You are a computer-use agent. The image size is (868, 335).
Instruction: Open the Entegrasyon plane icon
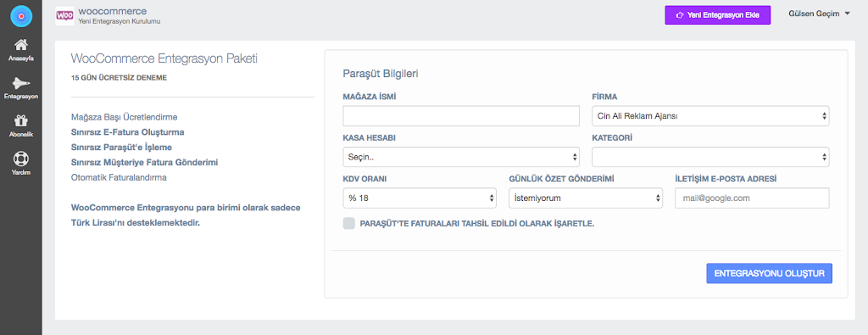point(21,83)
